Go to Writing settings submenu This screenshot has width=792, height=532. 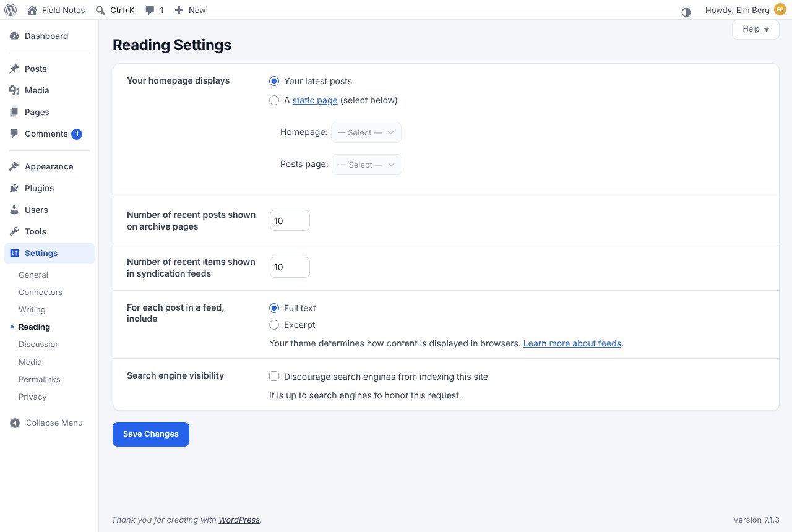pos(32,309)
